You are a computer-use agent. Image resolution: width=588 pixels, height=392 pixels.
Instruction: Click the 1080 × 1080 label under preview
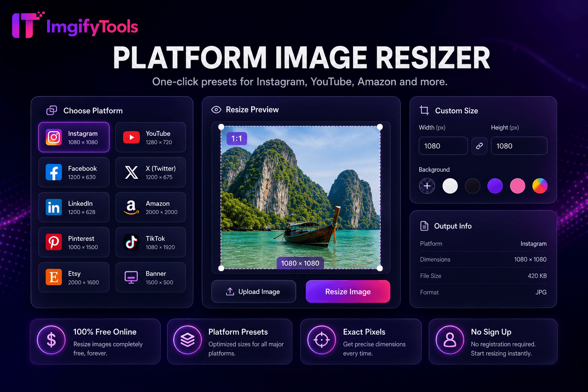(x=300, y=263)
